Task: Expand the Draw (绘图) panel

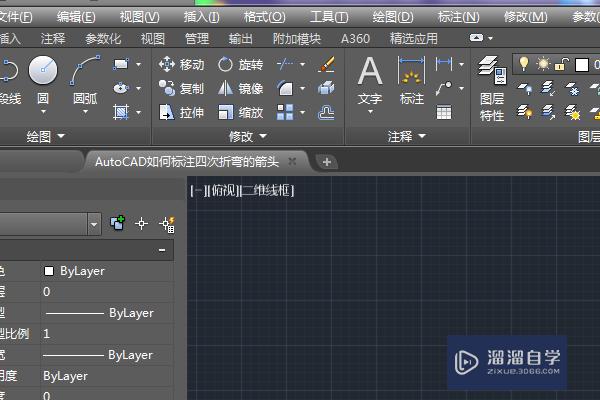Action: click(x=46, y=136)
